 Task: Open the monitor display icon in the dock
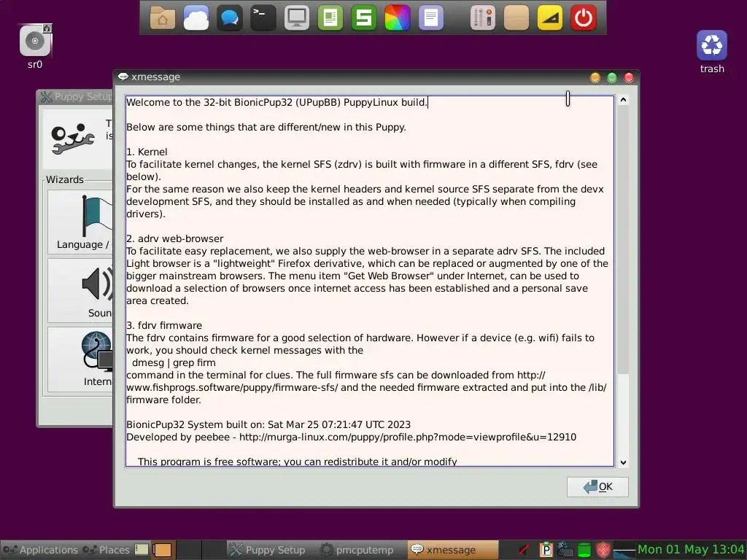[297, 18]
